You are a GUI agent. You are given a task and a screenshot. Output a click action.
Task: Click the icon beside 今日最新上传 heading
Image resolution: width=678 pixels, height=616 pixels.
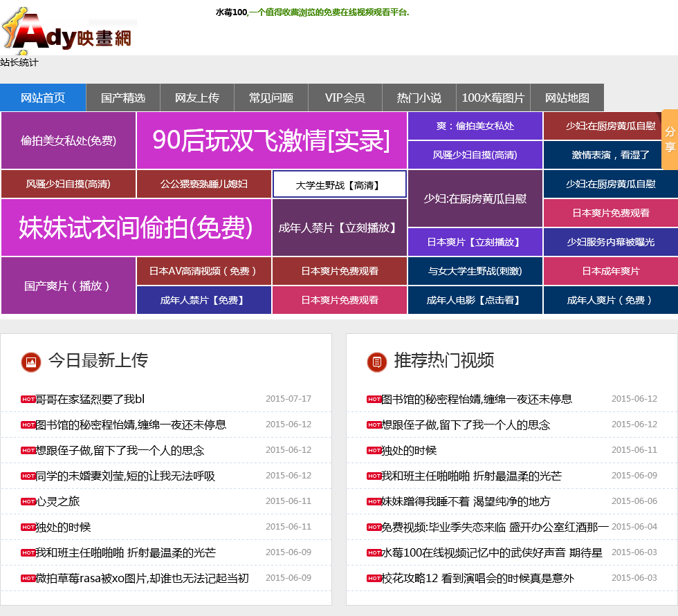click(30, 362)
